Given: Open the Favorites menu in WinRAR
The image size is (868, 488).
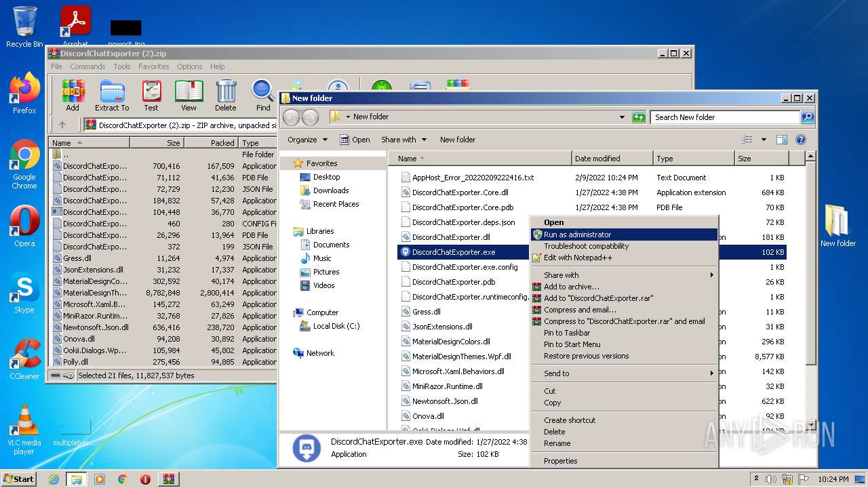Looking at the screenshot, I should point(154,66).
